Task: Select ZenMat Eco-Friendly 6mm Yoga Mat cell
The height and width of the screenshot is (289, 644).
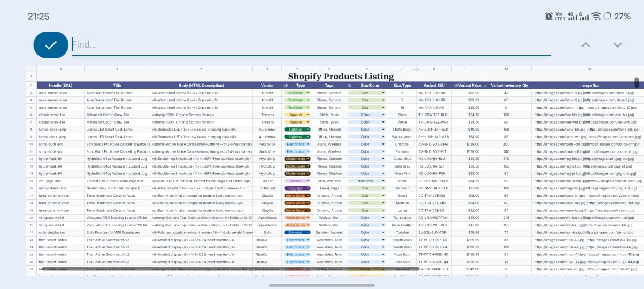Action: (x=117, y=181)
